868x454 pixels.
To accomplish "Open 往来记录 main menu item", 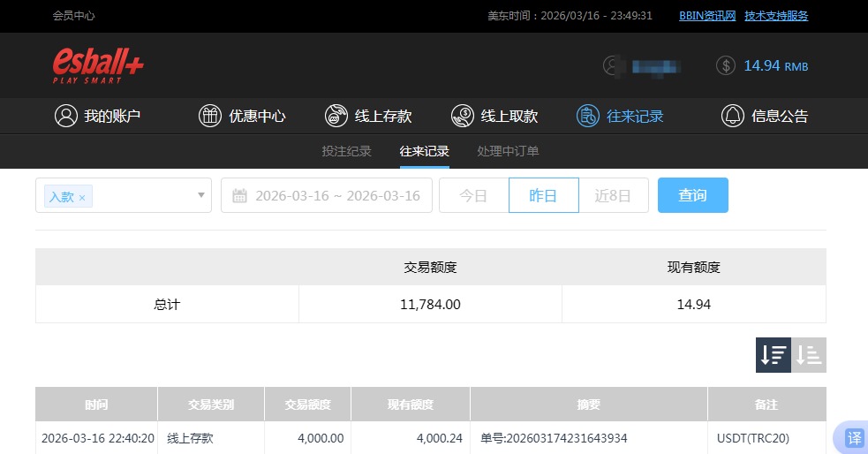I will pyautogui.click(x=620, y=116).
